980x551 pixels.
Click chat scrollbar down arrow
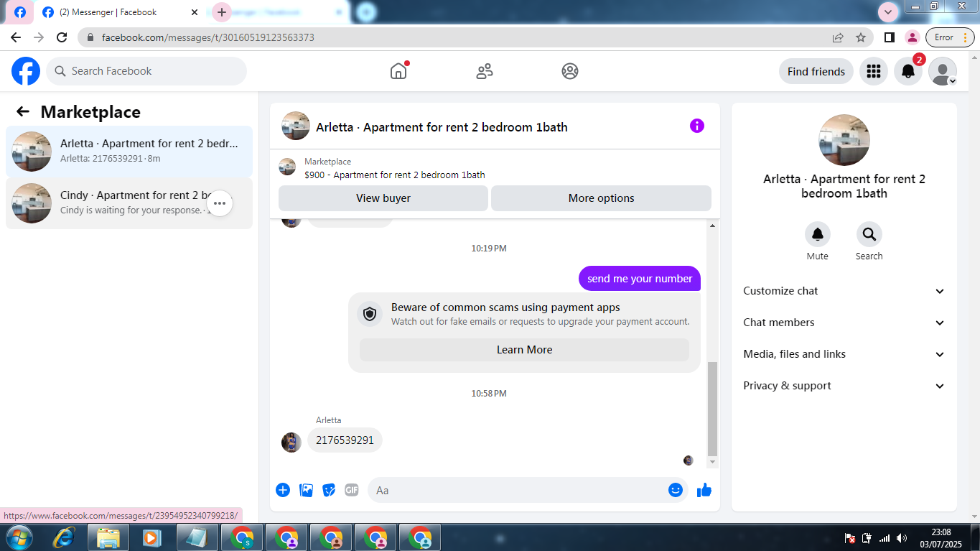(712, 463)
